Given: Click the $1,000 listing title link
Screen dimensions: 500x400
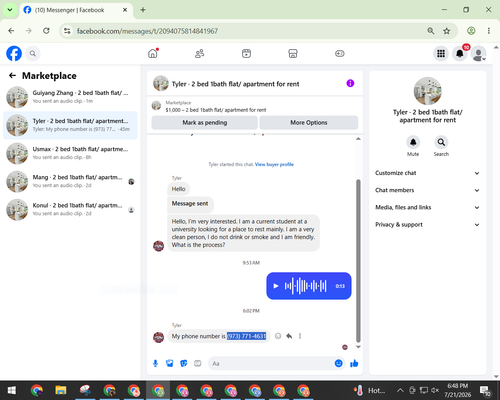Looking at the screenshot, I should (x=216, y=110).
